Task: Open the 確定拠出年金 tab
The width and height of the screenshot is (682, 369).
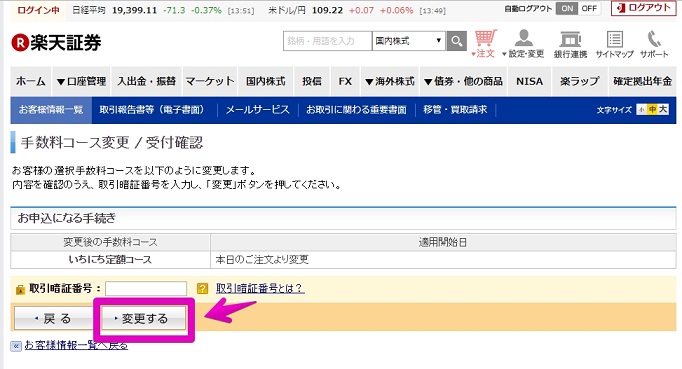Action: 642,81
